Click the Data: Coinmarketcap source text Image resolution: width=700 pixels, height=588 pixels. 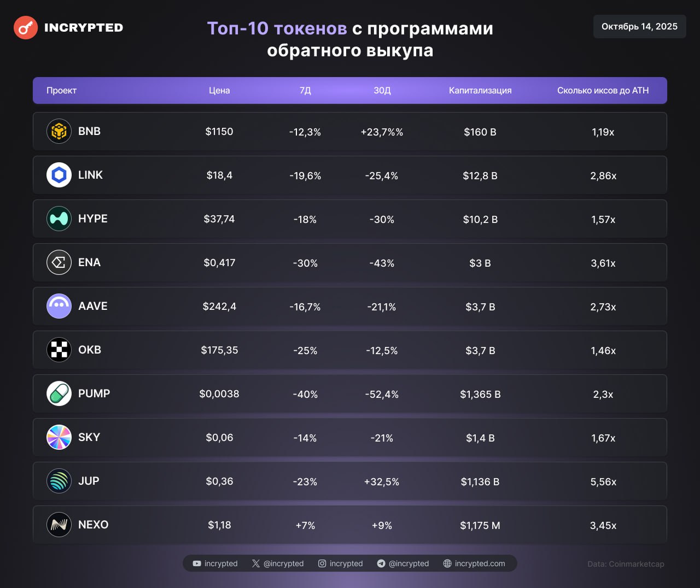click(x=626, y=564)
